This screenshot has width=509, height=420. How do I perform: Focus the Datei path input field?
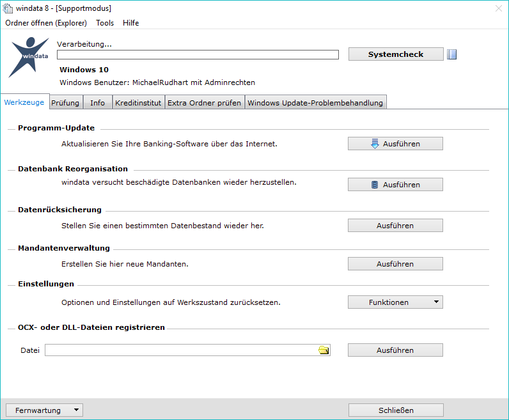coord(187,350)
